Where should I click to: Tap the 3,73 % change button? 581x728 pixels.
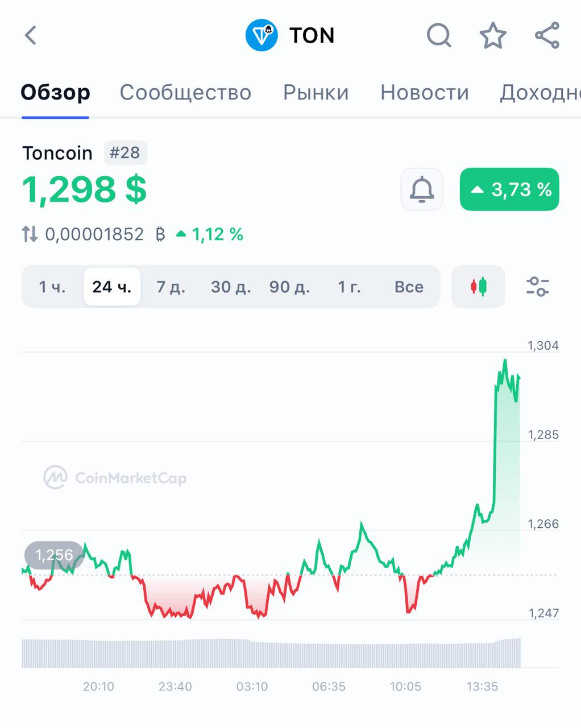pyautogui.click(x=509, y=189)
